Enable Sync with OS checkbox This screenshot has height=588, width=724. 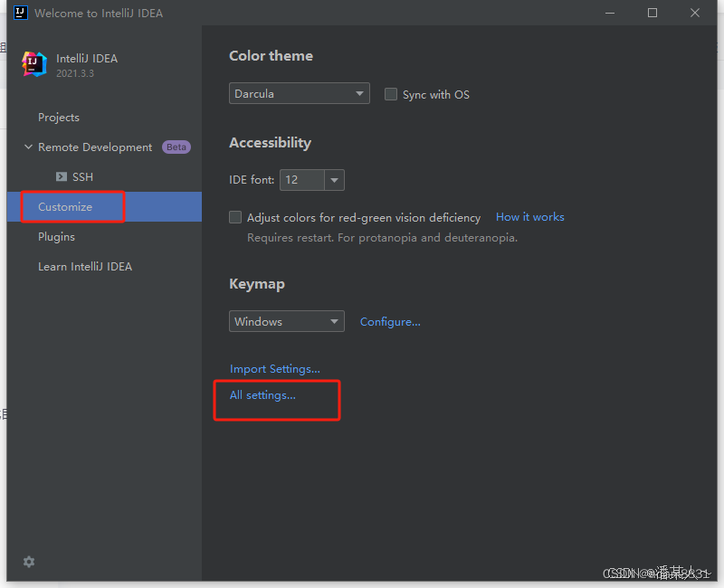pyautogui.click(x=391, y=94)
